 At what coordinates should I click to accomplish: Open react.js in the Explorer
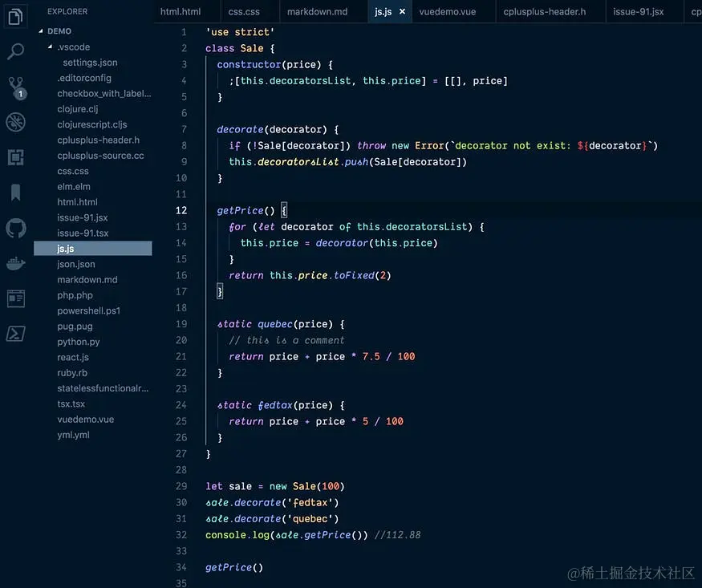(x=75, y=357)
